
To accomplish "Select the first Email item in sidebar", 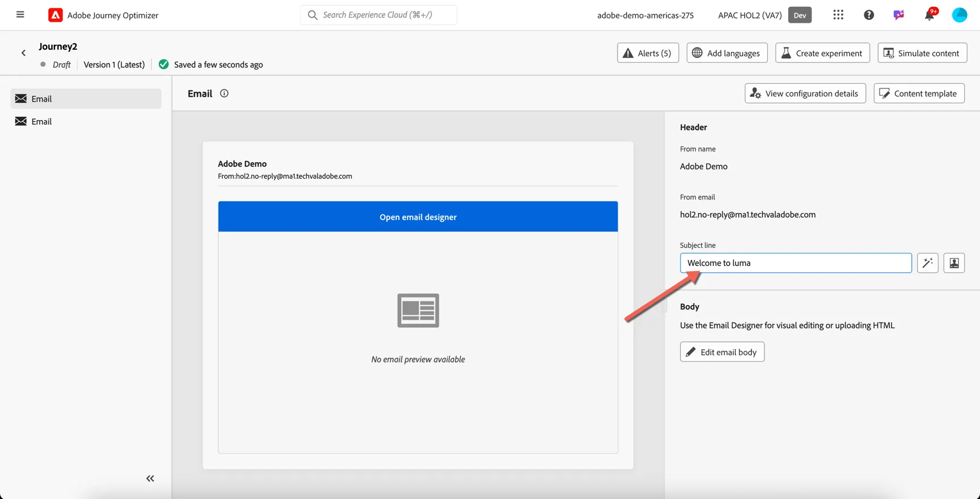I will point(86,99).
